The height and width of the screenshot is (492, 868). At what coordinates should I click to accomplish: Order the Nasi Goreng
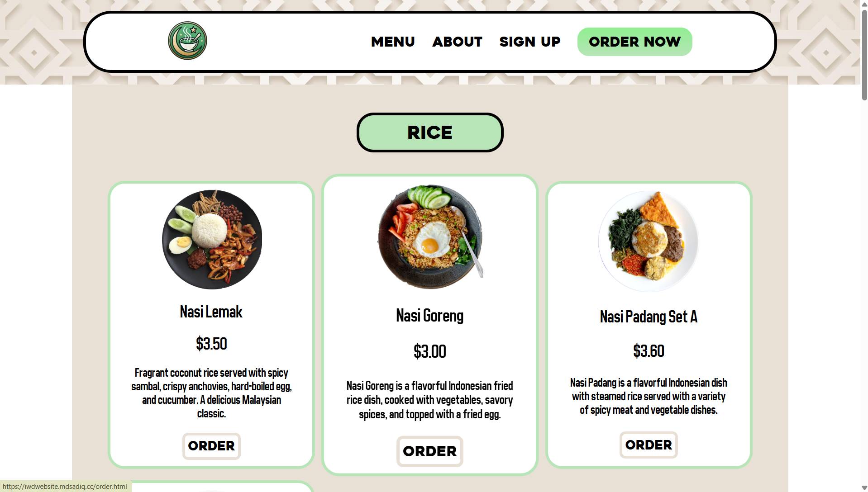[x=430, y=451]
